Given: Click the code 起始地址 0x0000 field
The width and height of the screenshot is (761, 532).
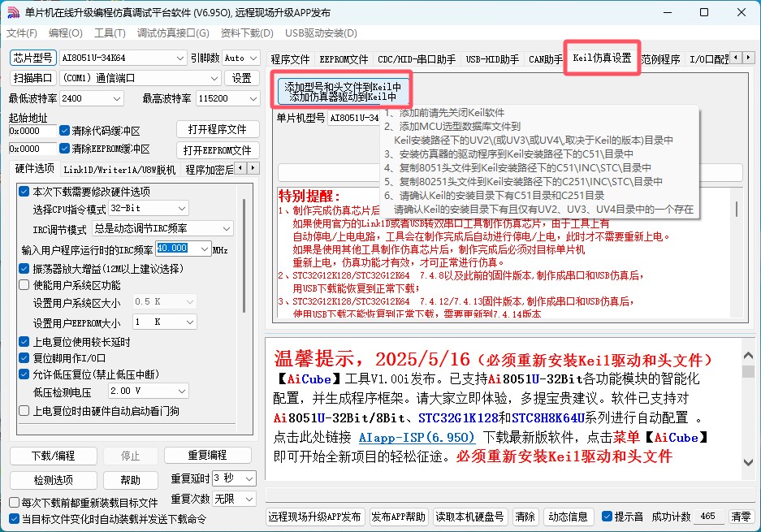Looking at the screenshot, I should (x=32, y=131).
